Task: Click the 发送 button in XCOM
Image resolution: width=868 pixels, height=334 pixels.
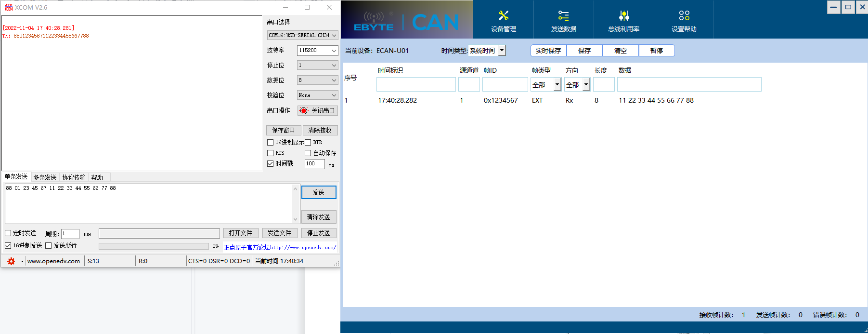Action: tap(319, 192)
